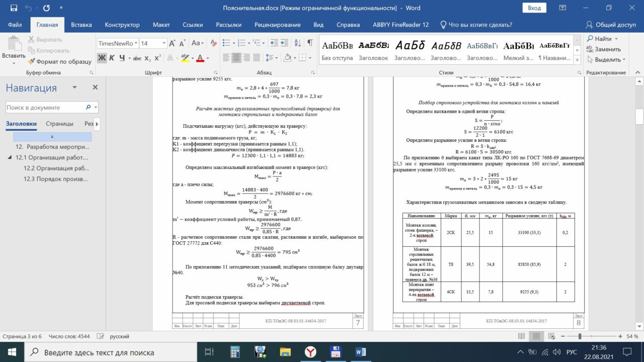Image resolution: width=644 pixels, height=362 pixels.
Task: Toggle show paragraph marks (¶)
Action: (310, 43)
